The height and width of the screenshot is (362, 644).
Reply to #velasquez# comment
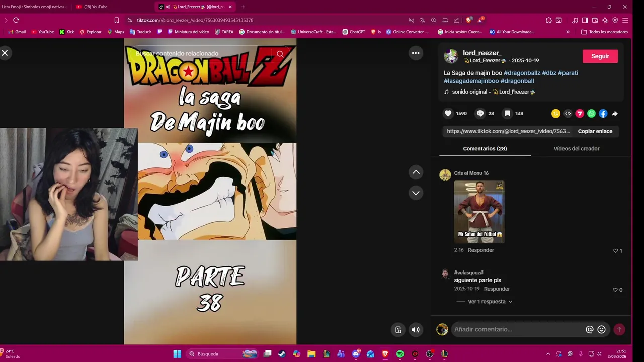[497, 289]
